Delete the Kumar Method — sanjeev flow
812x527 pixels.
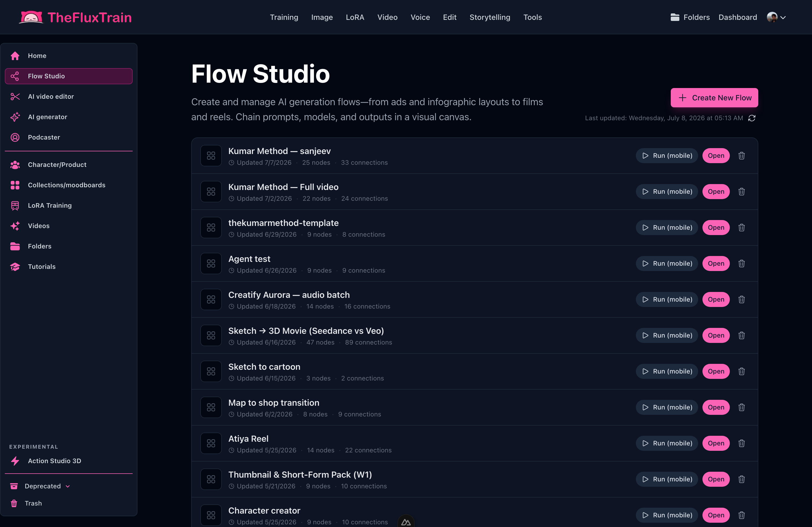tap(741, 156)
